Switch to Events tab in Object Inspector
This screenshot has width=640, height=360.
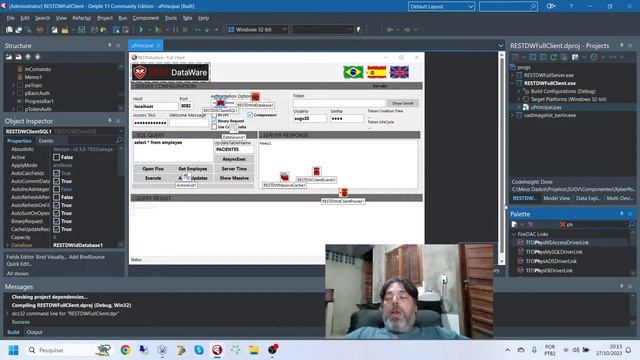point(46,141)
